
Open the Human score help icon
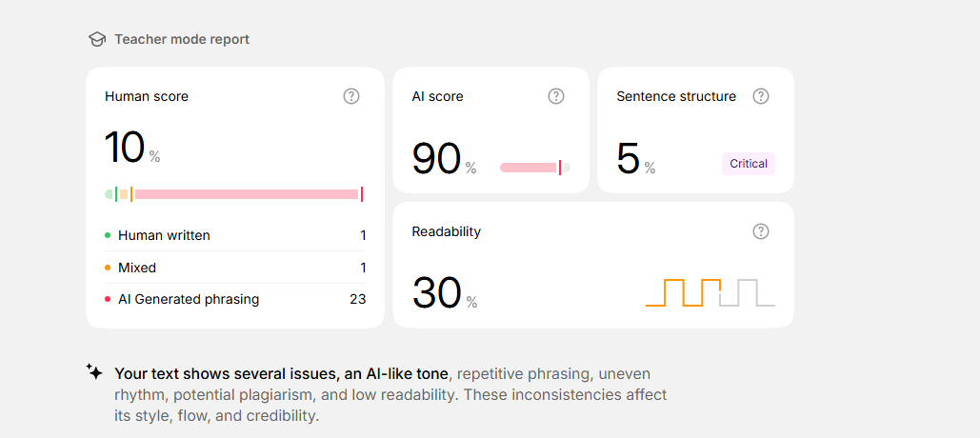point(351,96)
